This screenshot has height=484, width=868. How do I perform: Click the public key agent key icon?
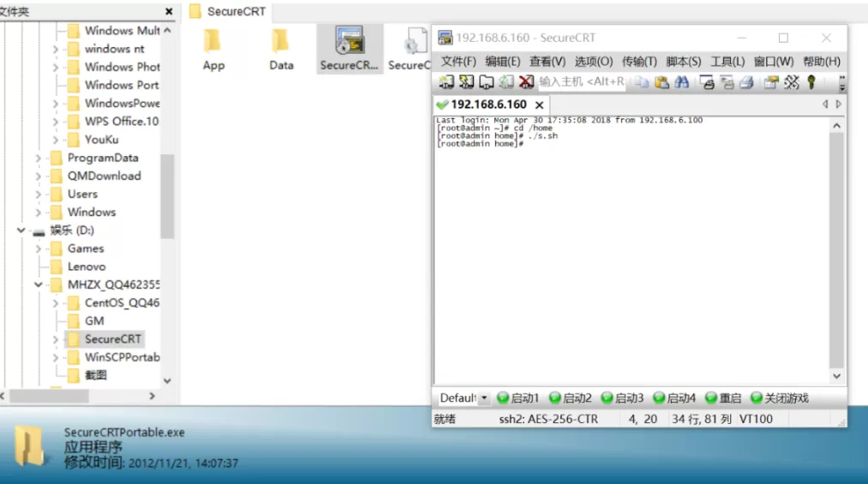tap(811, 82)
